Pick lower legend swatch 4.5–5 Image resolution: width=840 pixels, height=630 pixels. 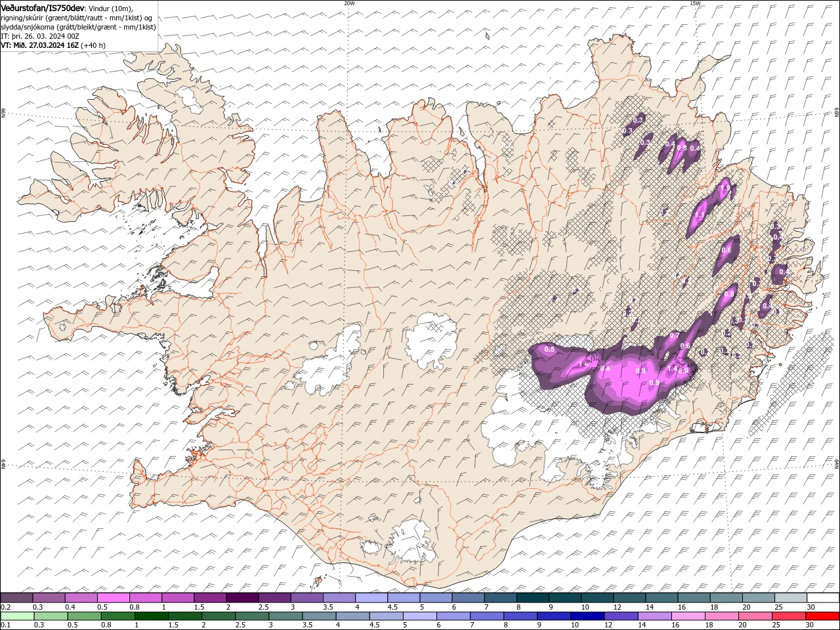(x=387, y=616)
